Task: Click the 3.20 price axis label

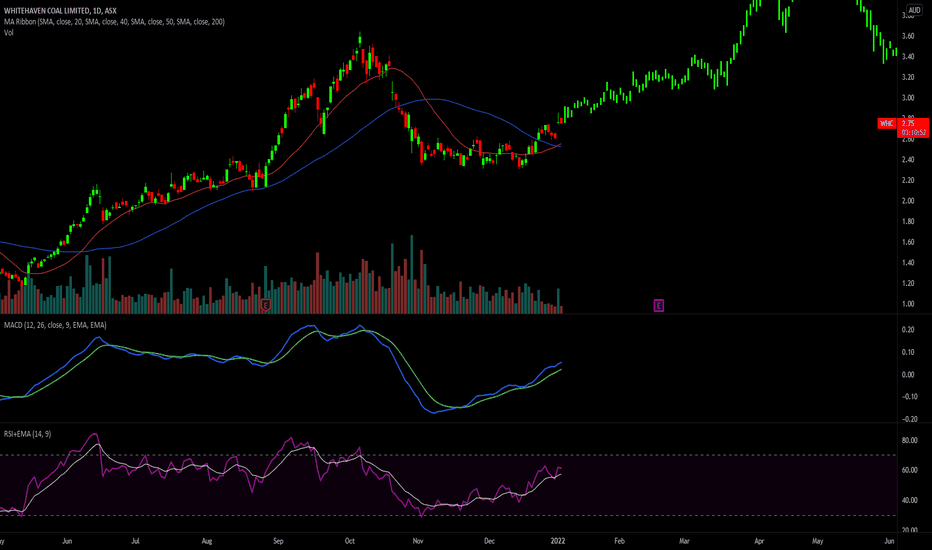Action: pyautogui.click(x=908, y=77)
